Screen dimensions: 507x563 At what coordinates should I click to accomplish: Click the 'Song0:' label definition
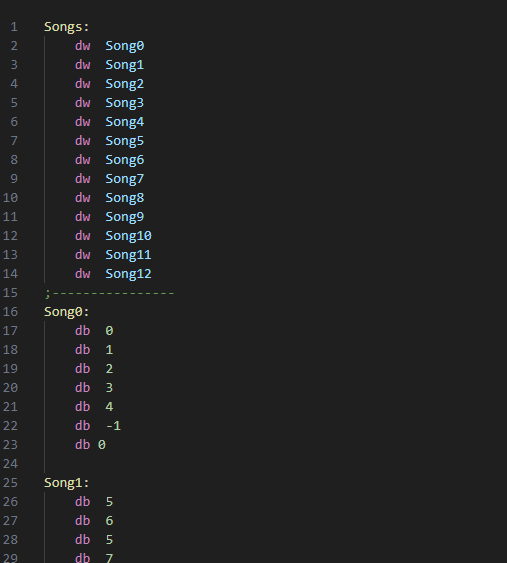coord(66,312)
